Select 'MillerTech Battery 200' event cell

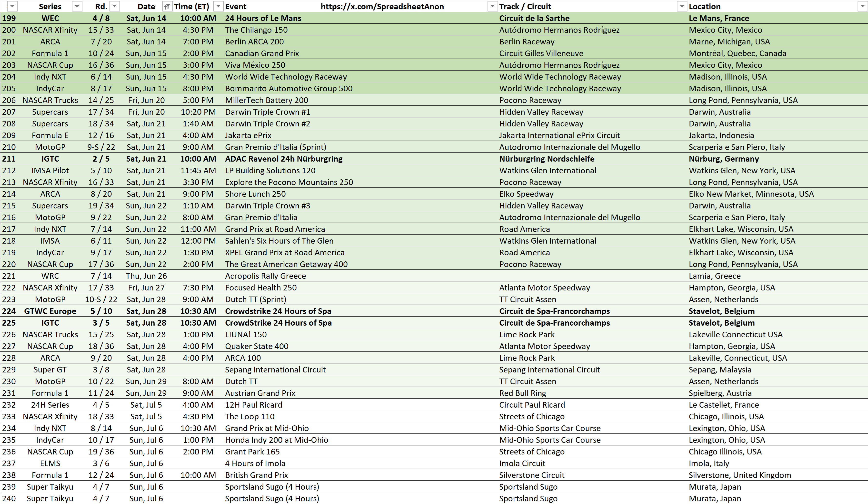[x=267, y=100]
